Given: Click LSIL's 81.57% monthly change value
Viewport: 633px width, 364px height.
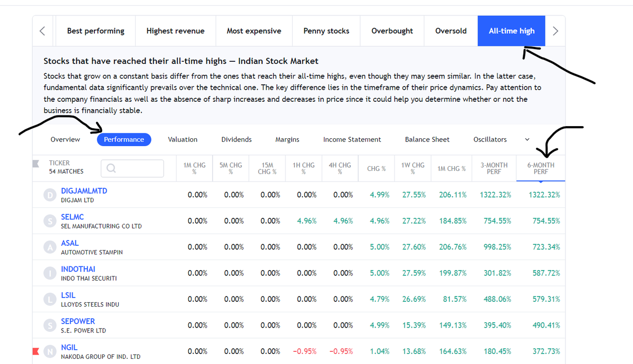Looking at the screenshot, I should coord(455,299).
